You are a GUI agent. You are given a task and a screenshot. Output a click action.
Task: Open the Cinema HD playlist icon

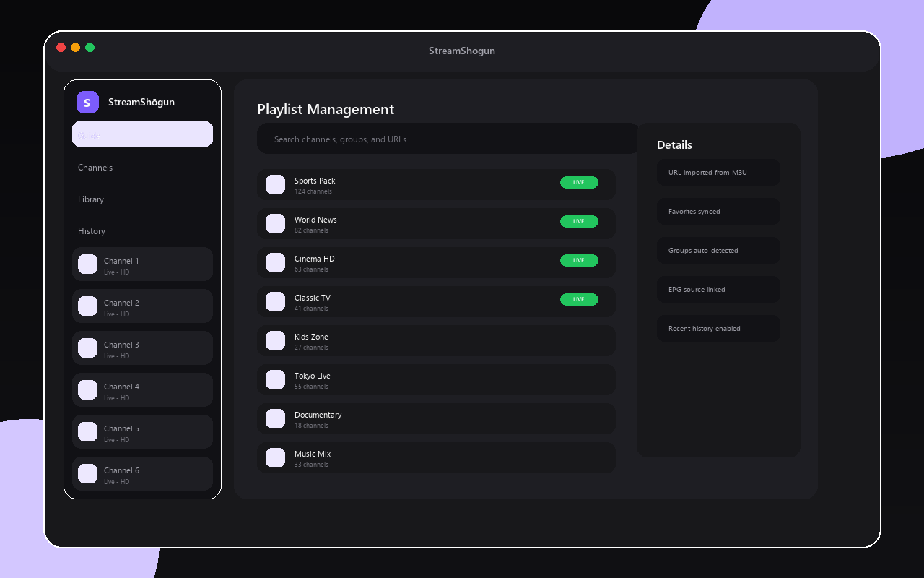coord(275,263)
